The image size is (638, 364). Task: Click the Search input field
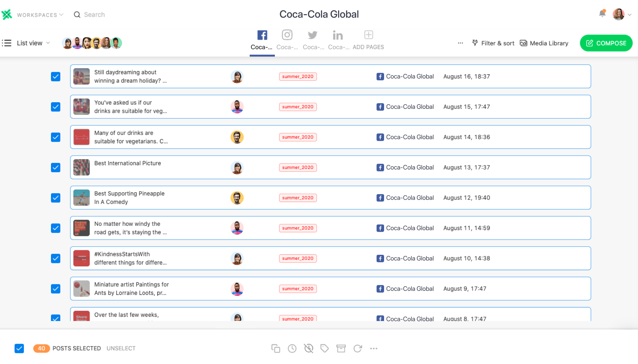click(94, 15)
